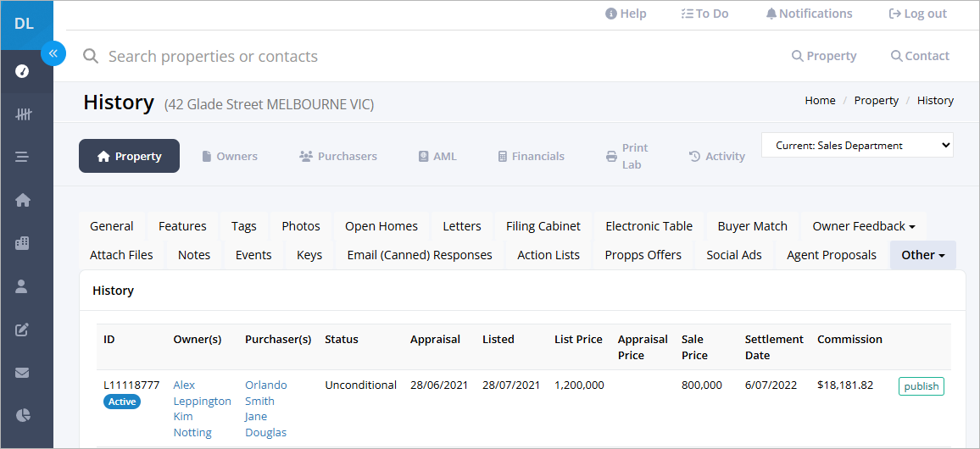Open the list lines sidebar icon

pyautogui.click(x=23, y=157)
